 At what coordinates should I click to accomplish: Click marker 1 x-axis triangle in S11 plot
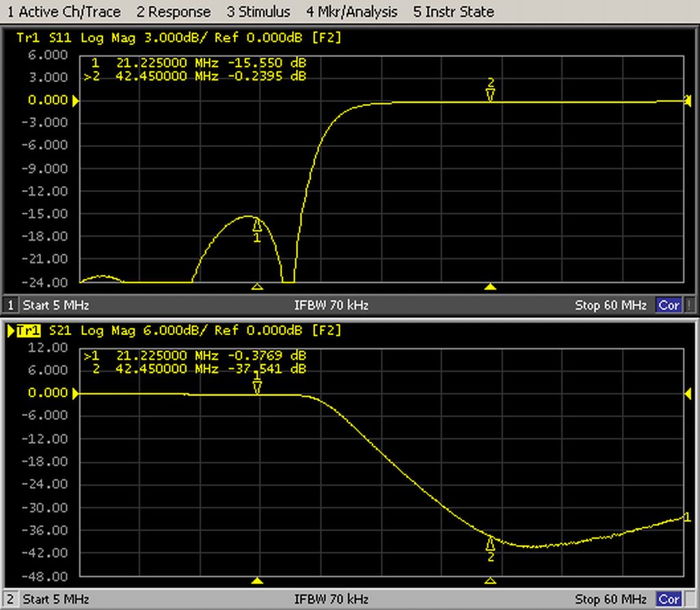tap(257, 287)
